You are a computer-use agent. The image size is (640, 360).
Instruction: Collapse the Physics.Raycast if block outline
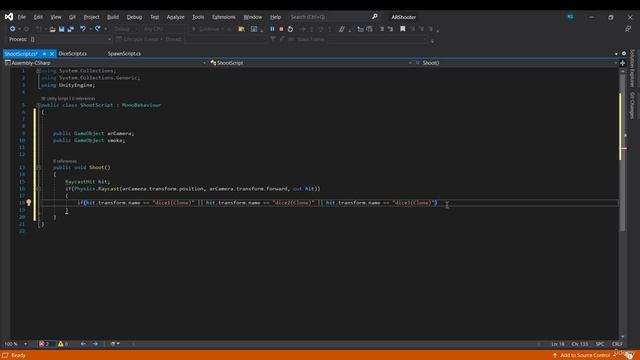click(39, 189)
